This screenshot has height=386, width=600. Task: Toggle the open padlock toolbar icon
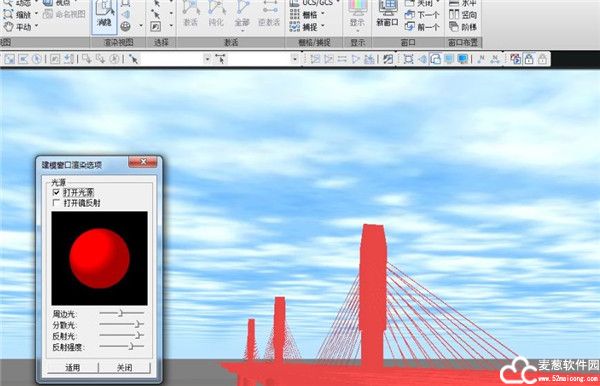tap(542, 59)
